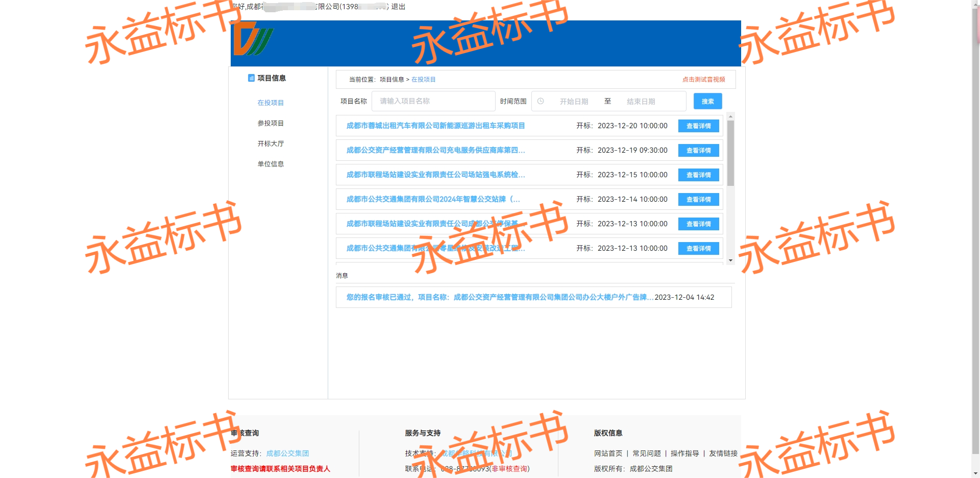Click the 成都公交集团 operations support link
980x478 pixels.
click(287, 453)
